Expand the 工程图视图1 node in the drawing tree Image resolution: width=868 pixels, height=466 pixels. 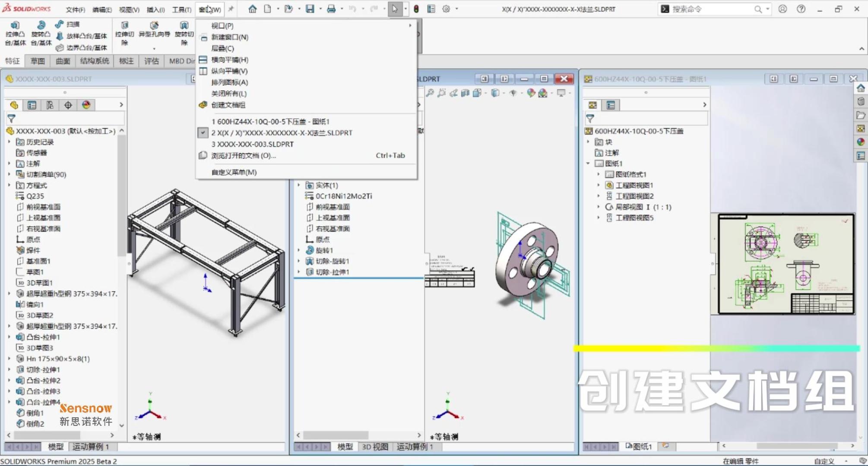pyautogui.click(x=599, y=185)
